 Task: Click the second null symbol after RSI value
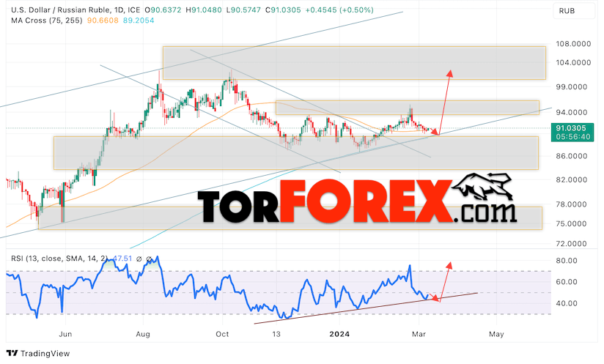(x=149, y=259)
